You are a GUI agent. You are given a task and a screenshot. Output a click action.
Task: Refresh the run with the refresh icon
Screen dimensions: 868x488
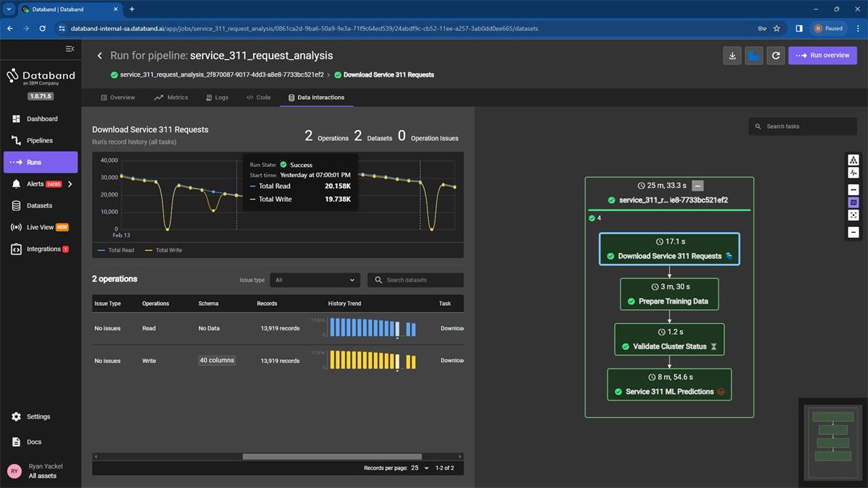coord(775,55)
